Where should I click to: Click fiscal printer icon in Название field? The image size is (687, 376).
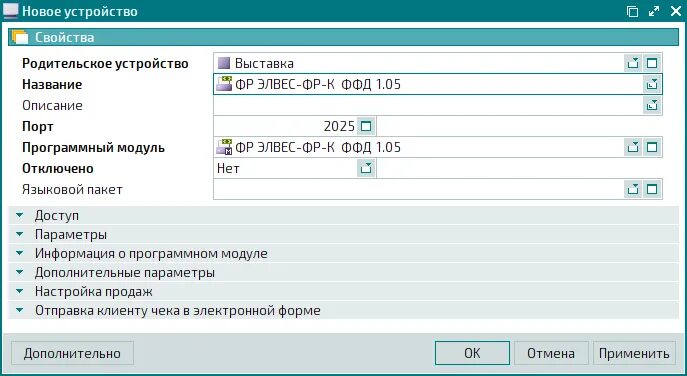point(224,84)
